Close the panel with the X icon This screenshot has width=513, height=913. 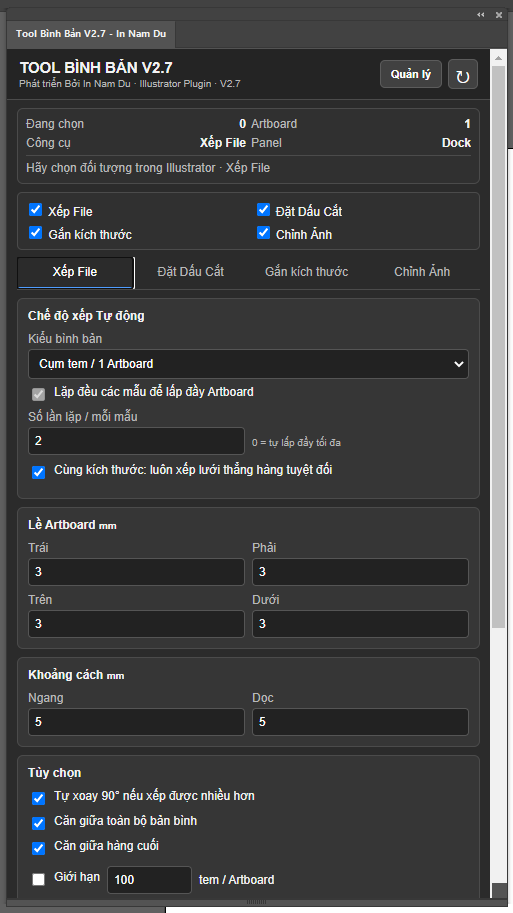499,15
